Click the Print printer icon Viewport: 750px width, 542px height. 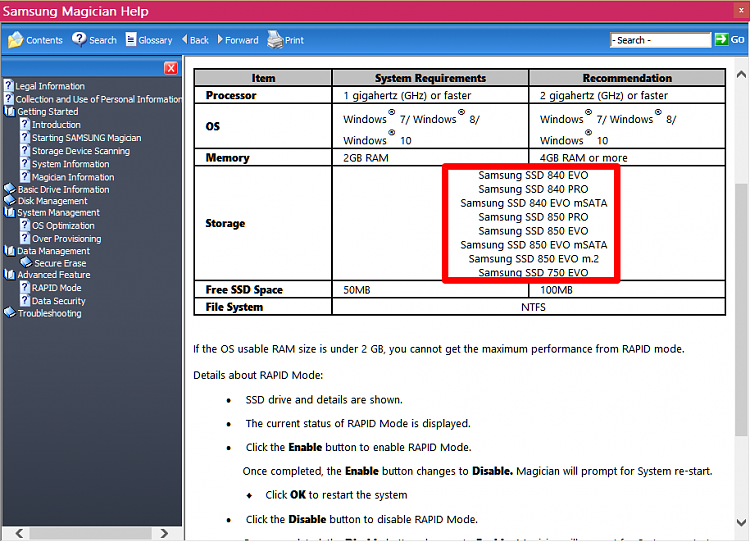(x=275, y=40)
